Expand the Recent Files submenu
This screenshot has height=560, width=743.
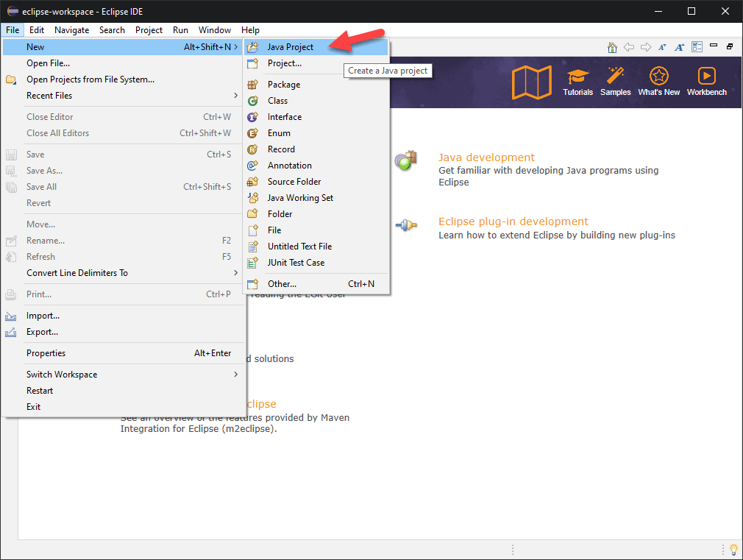coord(235,96)
